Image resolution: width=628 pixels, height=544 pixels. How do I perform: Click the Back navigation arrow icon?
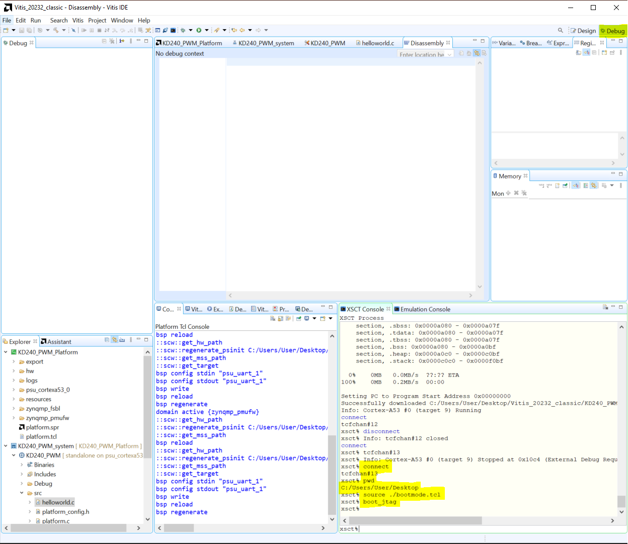(x=242, y=30)
